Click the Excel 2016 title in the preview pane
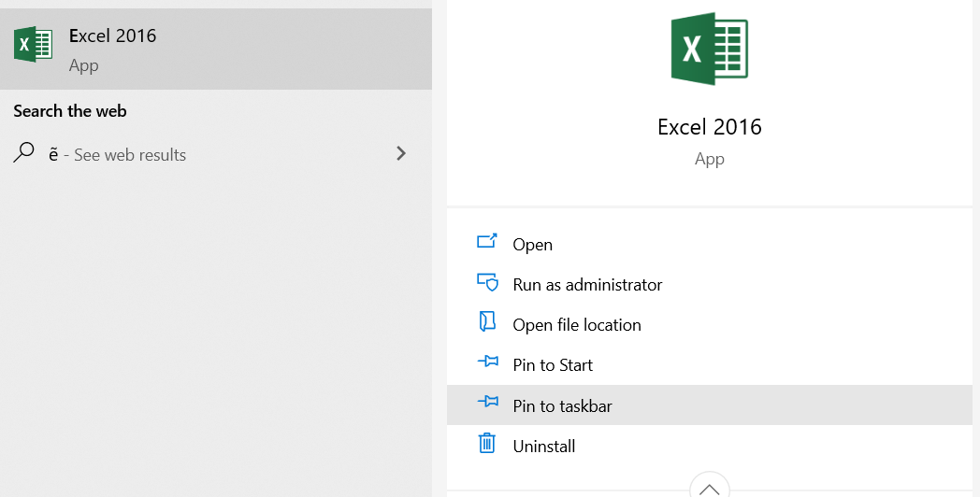Viewport: 980px width, 497px height. [x=709, y=127]
